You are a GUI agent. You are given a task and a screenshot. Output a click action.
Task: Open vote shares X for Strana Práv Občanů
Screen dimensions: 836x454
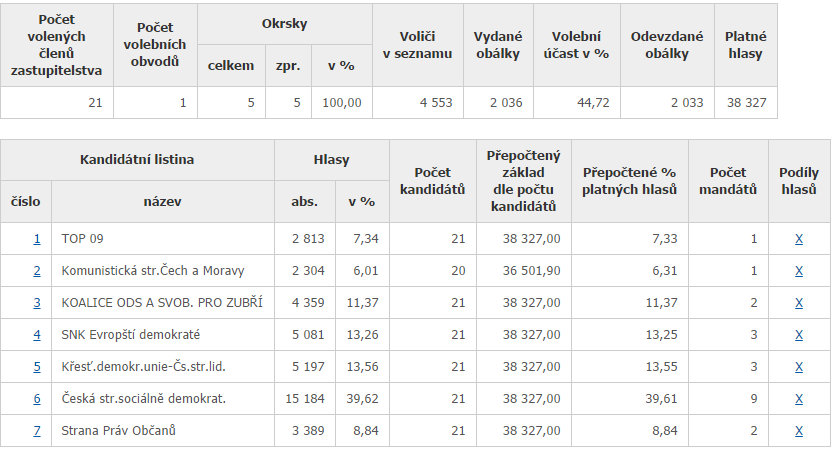tap(799, 431)
